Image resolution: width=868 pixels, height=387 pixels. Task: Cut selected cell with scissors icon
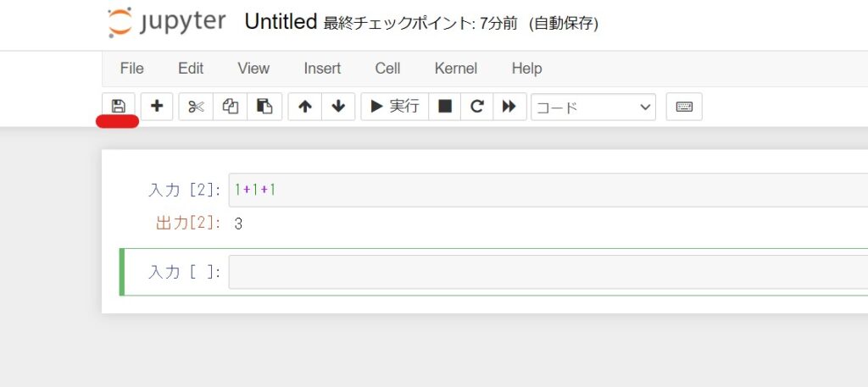click(x=196, y=106)
